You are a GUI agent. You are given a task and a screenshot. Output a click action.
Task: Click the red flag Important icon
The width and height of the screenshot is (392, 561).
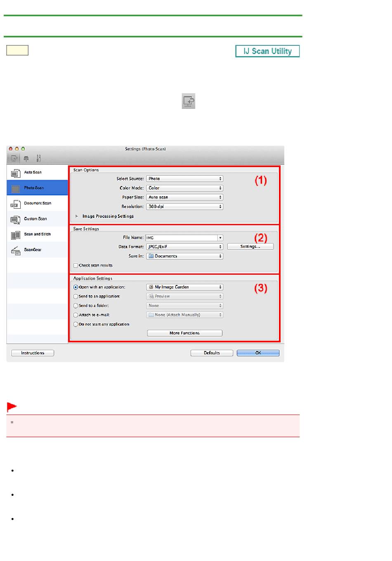coord(12,408)
